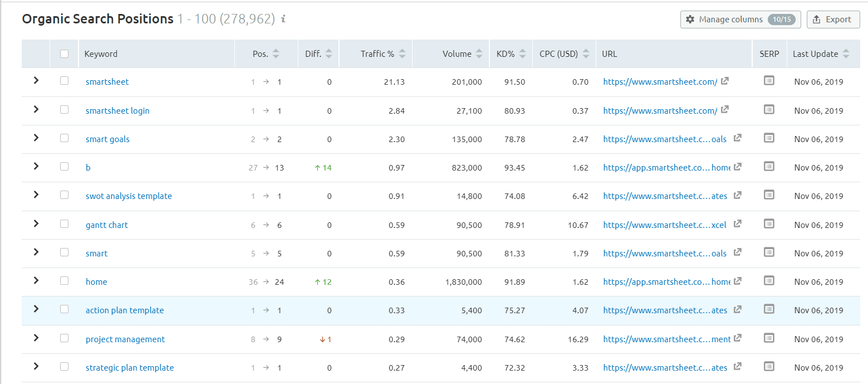Viewport: 868px width, 384px height.
Task: Open the smartsheet keyword link
Action: pyautogui.click(x=107, y=82)
